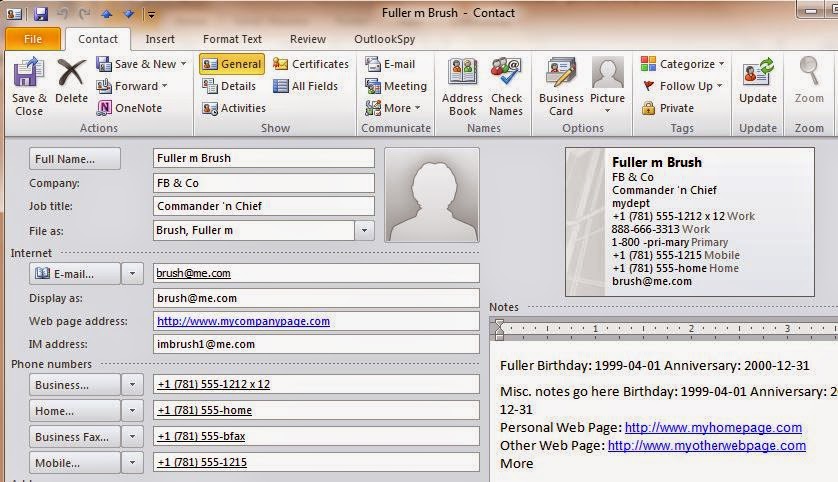Click the IM address field
Viewport: 838px width, 482px height.
[x=316, y=344]
